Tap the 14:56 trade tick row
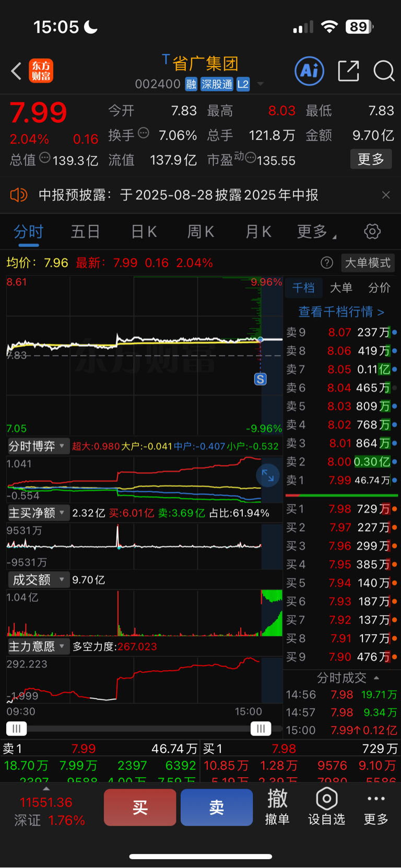Screen dimensions: 401x868 [341, 695]
